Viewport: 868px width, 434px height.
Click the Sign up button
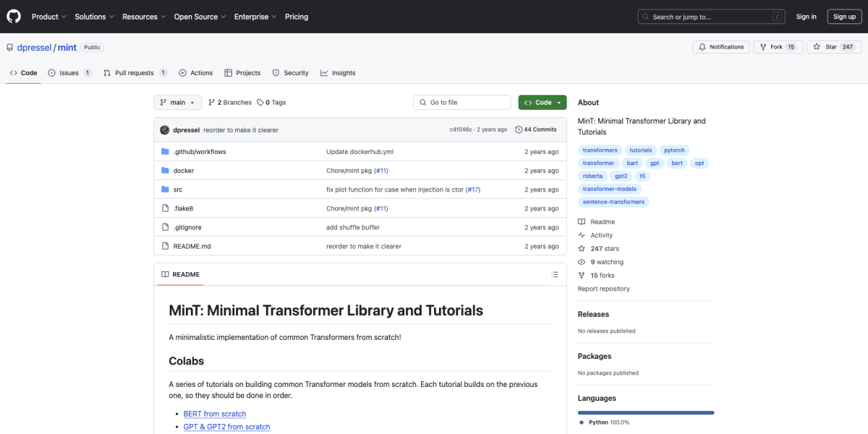(844, 17)
